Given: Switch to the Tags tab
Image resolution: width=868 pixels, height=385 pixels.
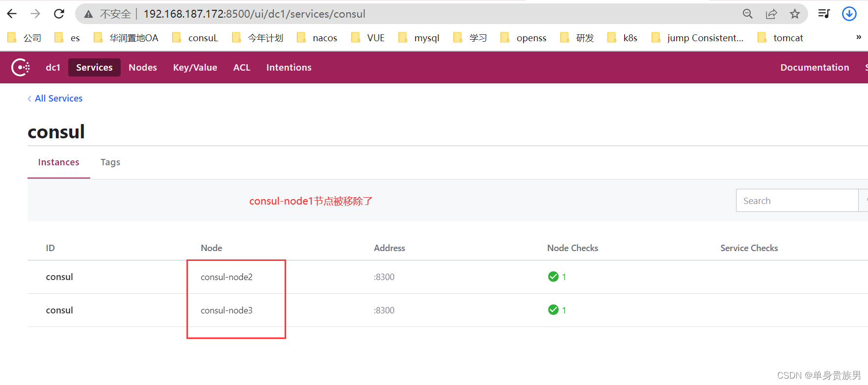Looking at the screenshot, I should pyautogui.click(x=110, y=162).
